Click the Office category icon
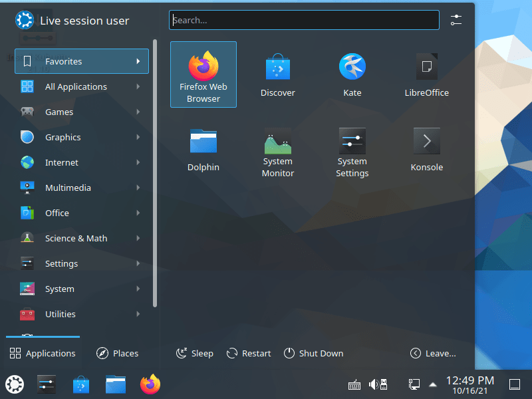The image size is (532, 399). (27, 213)
